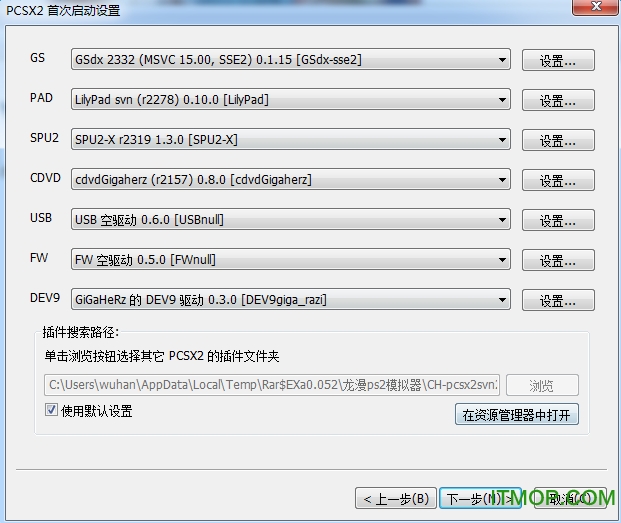Open the PAD LilyPad plugin dropdown
Viewport: 621px width, 523px height.
291,99
